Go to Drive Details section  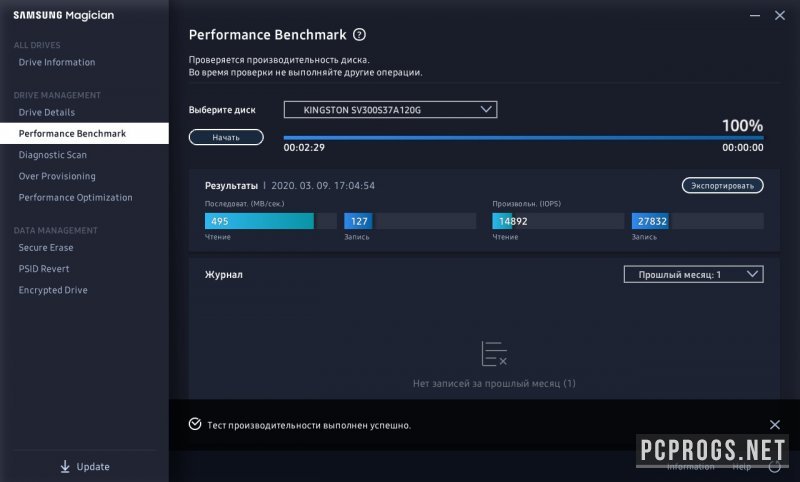[47, 112]
